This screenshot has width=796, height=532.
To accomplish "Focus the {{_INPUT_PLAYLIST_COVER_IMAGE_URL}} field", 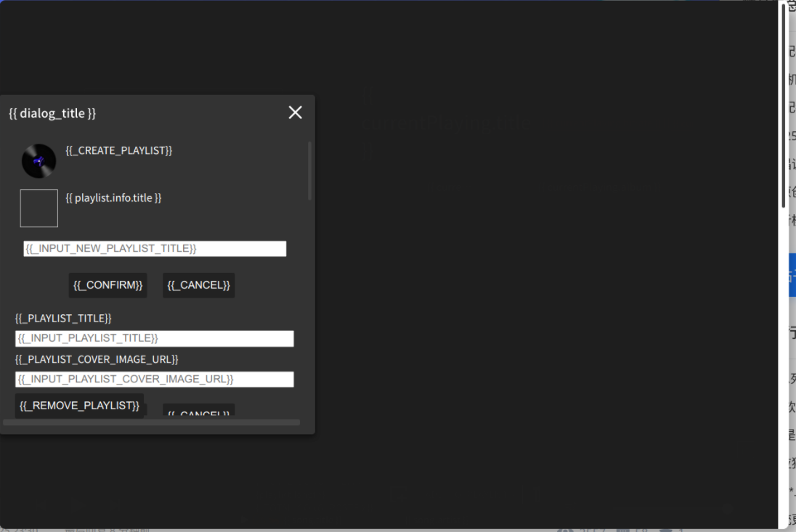I will click(x=154, y=380).
